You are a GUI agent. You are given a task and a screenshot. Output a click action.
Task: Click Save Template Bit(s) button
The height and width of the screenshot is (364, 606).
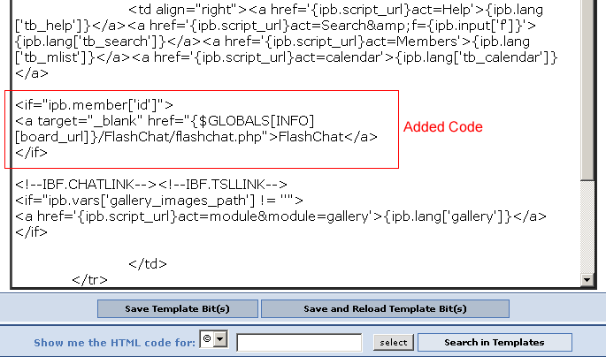(x=178, y=309)
